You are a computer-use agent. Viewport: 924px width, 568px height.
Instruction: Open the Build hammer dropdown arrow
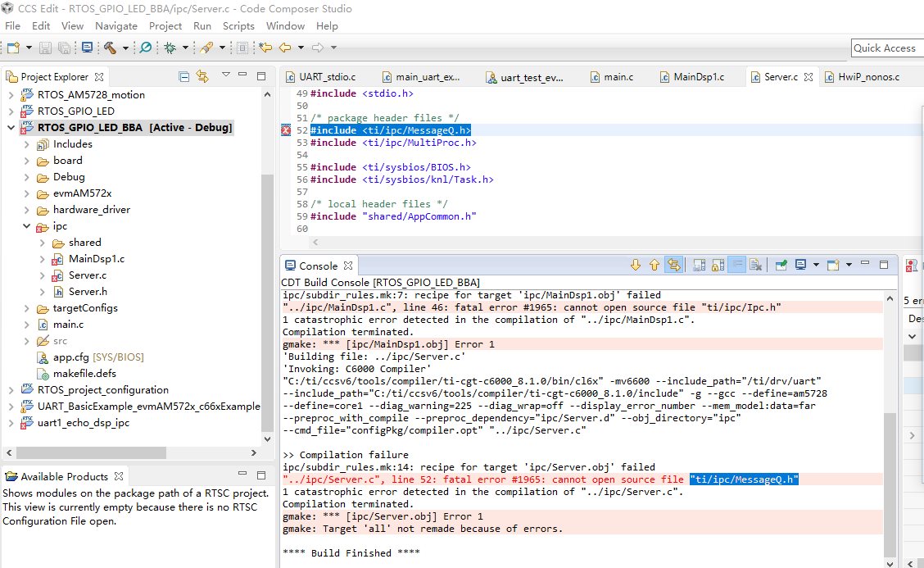point(125,48)
